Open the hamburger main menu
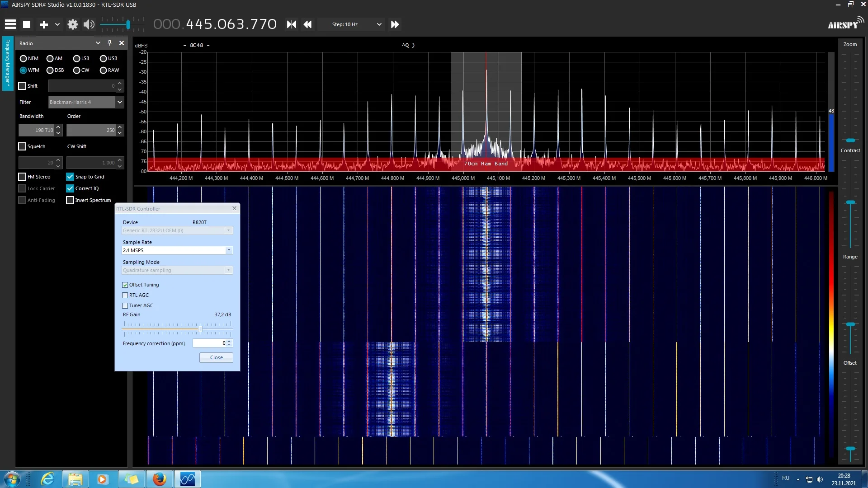Screen dimensions: 868x488 pyautogui.click(x=10, y=24)
